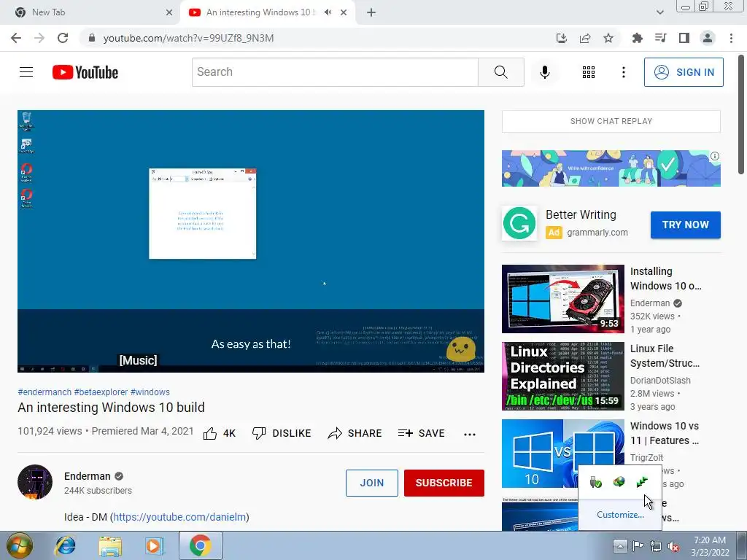Show hidden tray icons arrow
The image size is (747, 560).
coord(620,545)
